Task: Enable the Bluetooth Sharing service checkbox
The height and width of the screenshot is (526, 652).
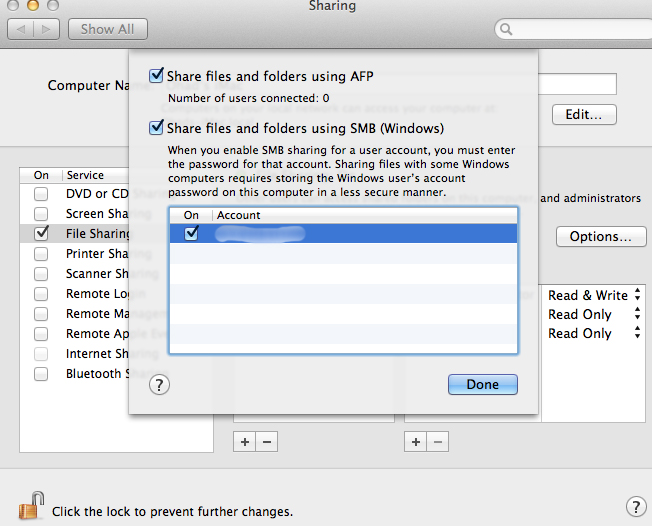Action: [x=41, y=374]
